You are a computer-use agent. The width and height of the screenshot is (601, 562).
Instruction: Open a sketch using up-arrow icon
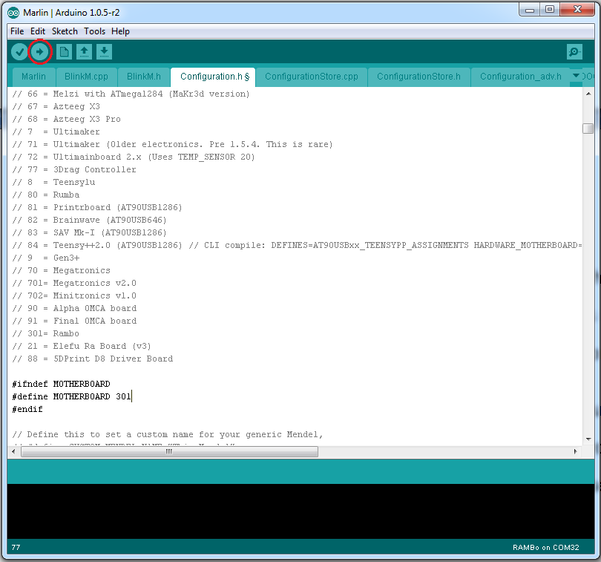click(84, 51)
